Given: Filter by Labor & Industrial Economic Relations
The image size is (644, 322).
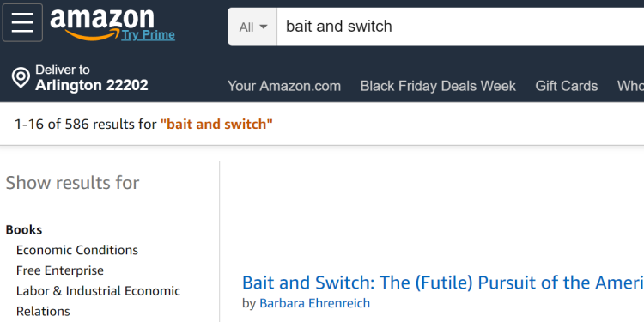Looking at the screenshot, I should (x=98, y=301).
